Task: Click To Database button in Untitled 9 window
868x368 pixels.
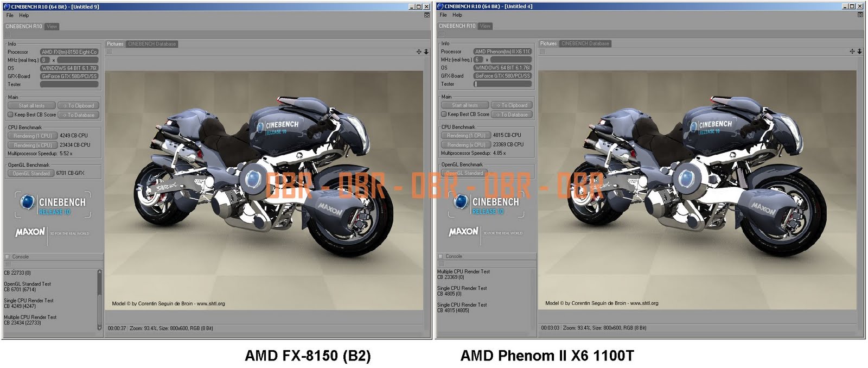Action: tap(79, 115)
